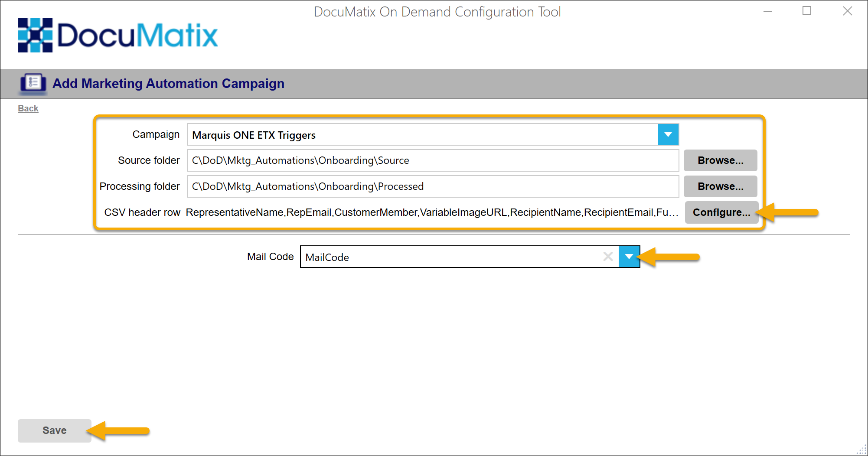Minimize the Configuration Tool window

[768, 11]
